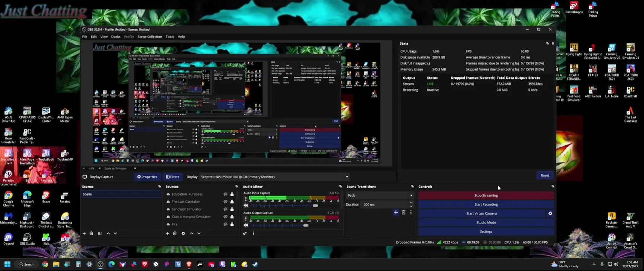
Task: Remove scene transition with trash icon
Action: coord(403,213)
